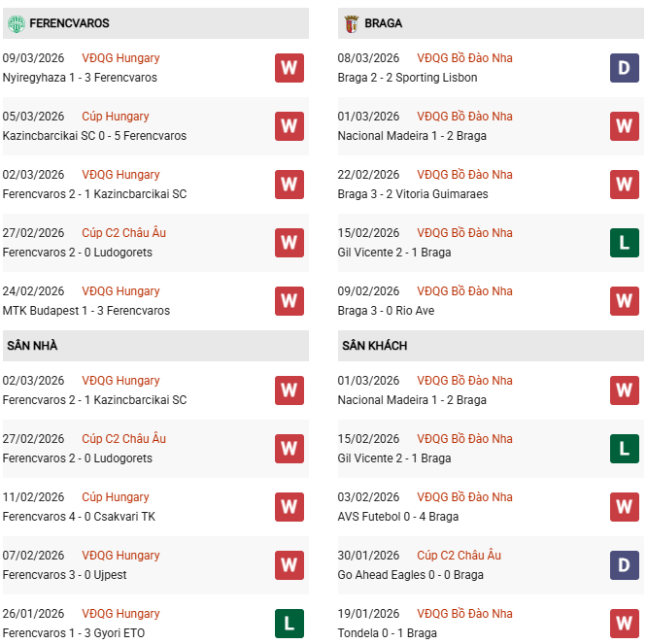Viewport: 647px width, 644px height.
Task: Click the W badge for Tondela 0-1 Braga
Action: tap(625, 624)
